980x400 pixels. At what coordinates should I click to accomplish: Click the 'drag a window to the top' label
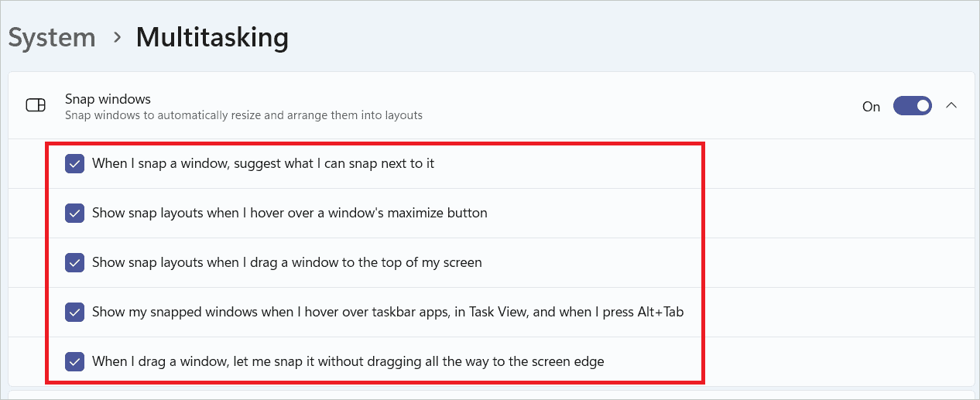(x=286, y=262)
